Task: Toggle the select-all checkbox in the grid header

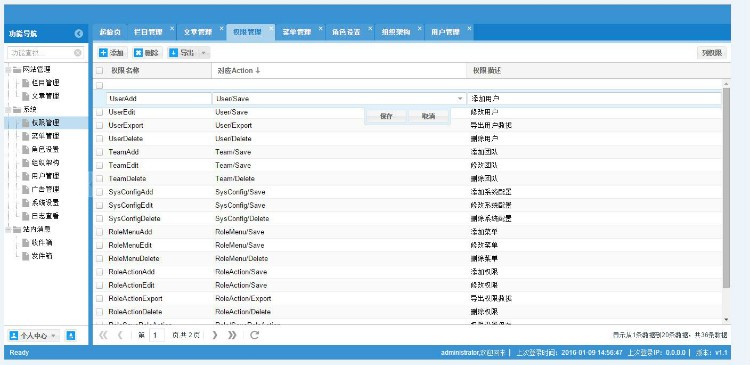Action: (99, 70)
